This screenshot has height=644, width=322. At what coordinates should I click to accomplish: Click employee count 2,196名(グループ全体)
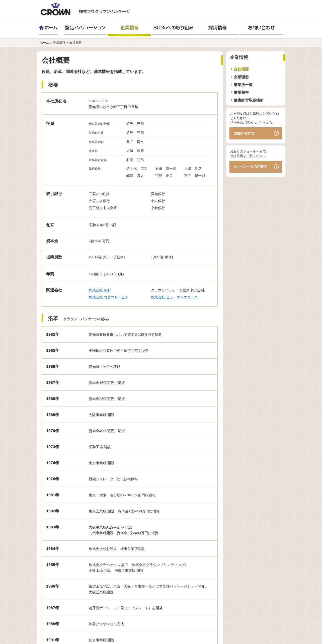tap(107, 257)
